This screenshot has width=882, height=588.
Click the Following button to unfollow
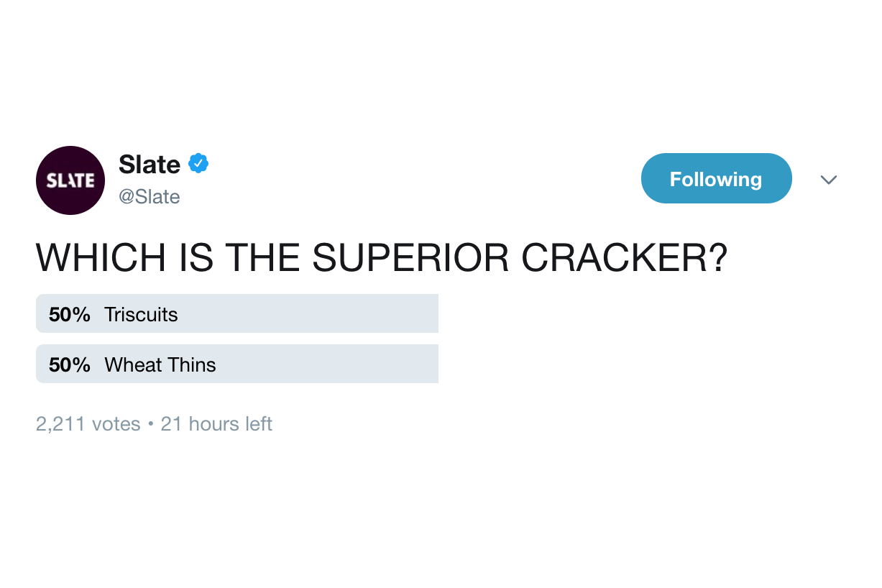[716, 178]
